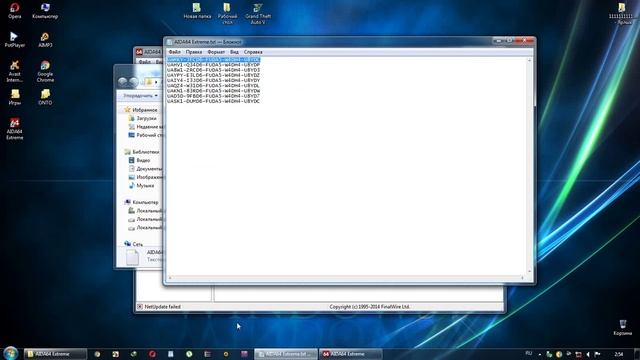The height and width of the screenshot is (360, 640).
Task: Launch the AIDA64 Extreme desktop shortcut
Action: pyautogui.click(x=14, y=129)
